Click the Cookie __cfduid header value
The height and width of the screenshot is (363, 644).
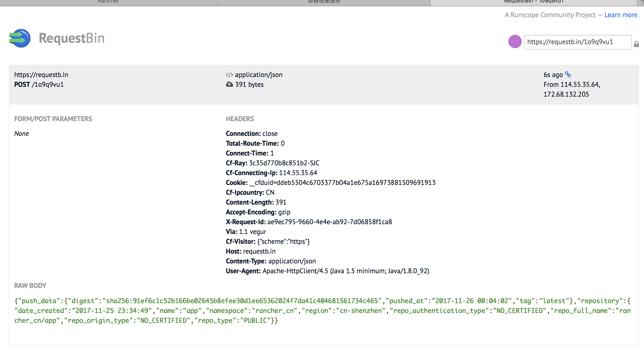coord(342,183)
